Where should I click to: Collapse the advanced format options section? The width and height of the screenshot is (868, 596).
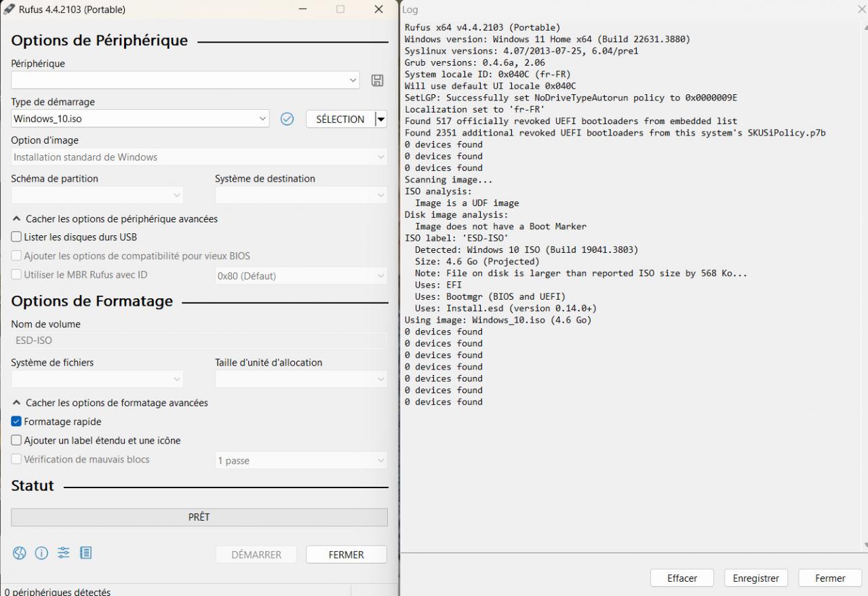(111, 403)
